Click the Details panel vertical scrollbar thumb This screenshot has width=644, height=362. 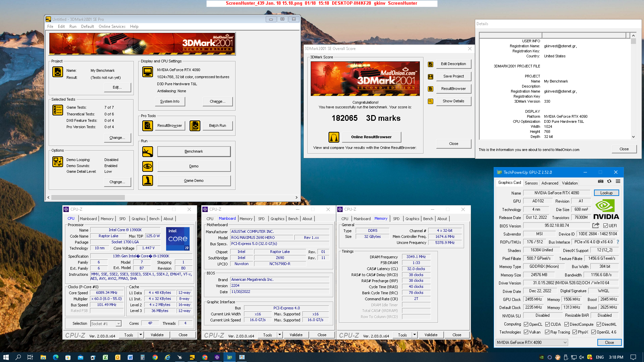(x=633, y=41)
